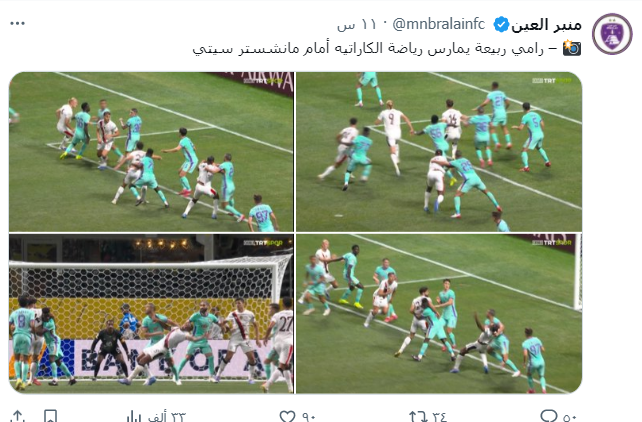The image size is (642, 422).
Task: Click the blue verified badge
Action: tap(501, 25)
